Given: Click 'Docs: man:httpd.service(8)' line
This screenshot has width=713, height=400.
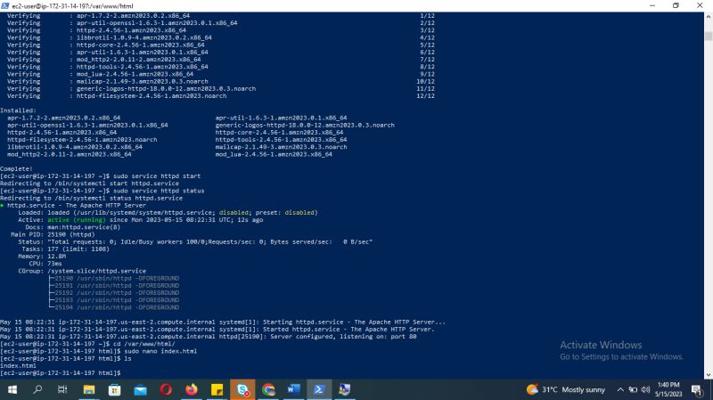Looking at the screenshot, I should [73, 227].
